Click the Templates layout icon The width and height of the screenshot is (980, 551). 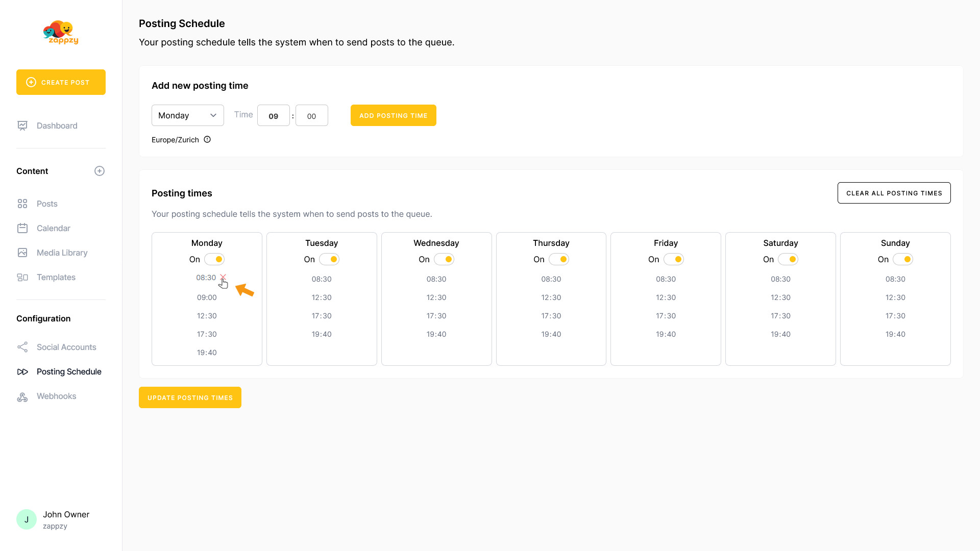[22, 277]
